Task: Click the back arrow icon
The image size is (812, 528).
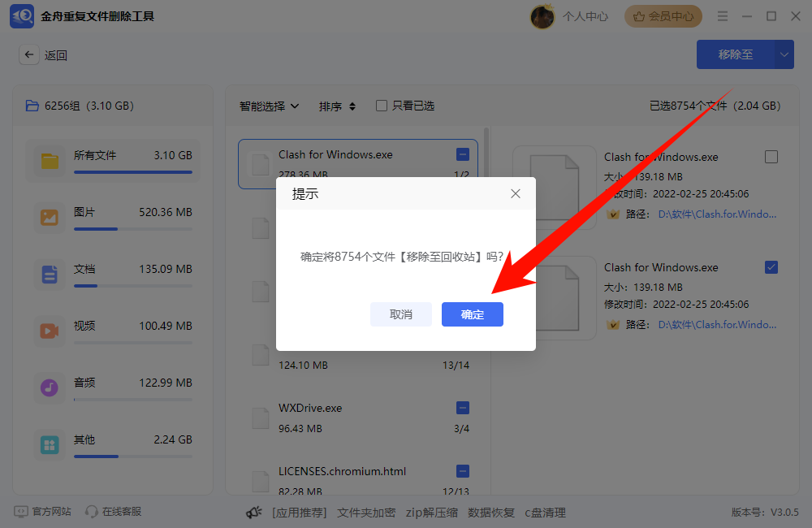Action: coord(30,55)
